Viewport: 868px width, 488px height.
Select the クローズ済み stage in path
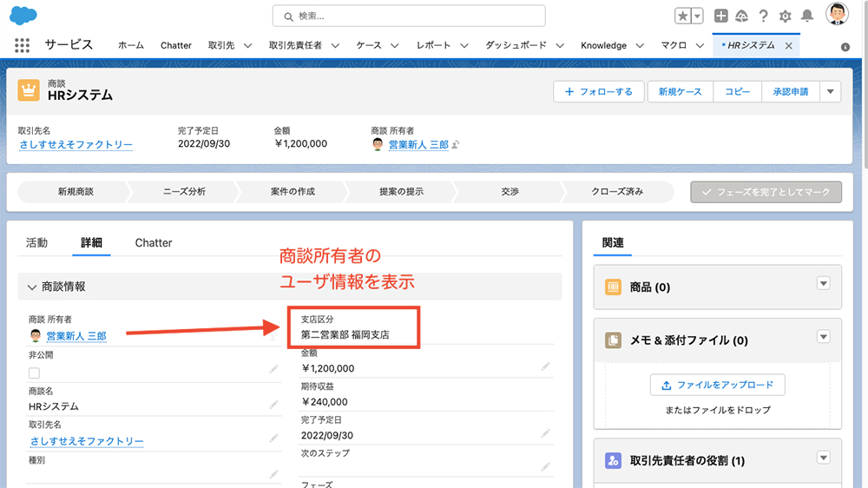point(617,192)
